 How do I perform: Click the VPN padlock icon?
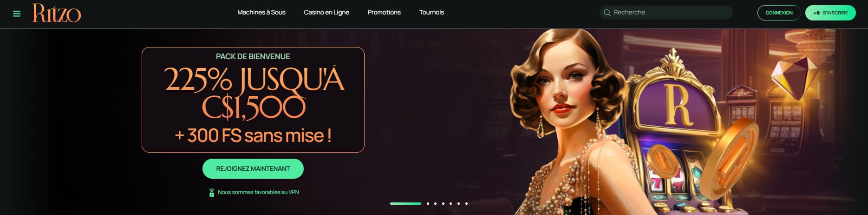click(x=212, y=192)
